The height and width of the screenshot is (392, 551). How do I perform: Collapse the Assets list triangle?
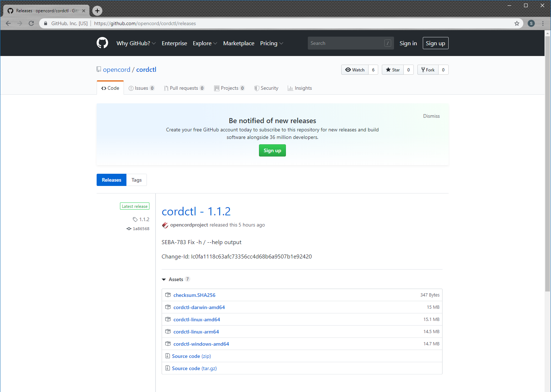[164, 279]
